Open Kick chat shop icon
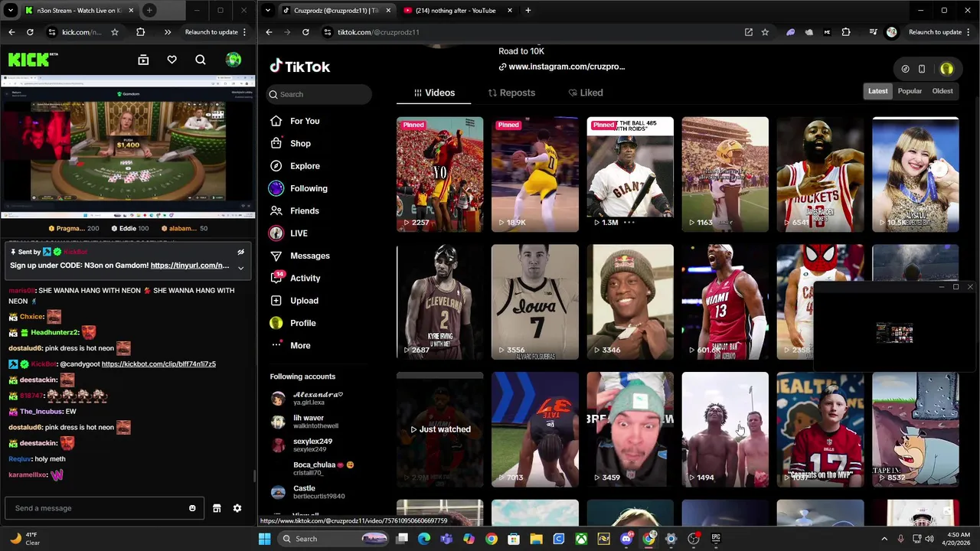The image size is (980, 551). 217,508
